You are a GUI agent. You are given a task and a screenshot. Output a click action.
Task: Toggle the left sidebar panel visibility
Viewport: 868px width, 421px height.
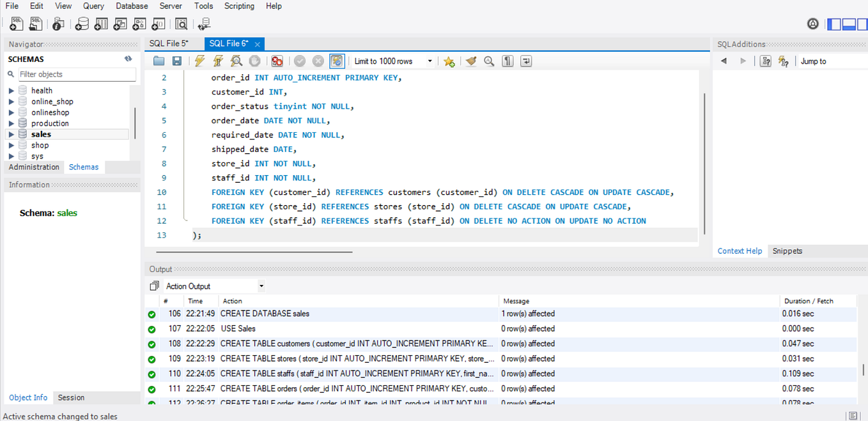pos(834,24)
